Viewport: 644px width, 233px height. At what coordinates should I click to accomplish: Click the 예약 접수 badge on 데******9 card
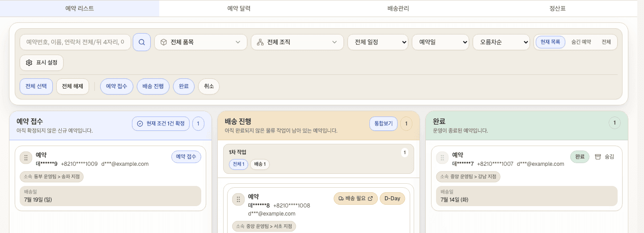[x=186, y=157]
